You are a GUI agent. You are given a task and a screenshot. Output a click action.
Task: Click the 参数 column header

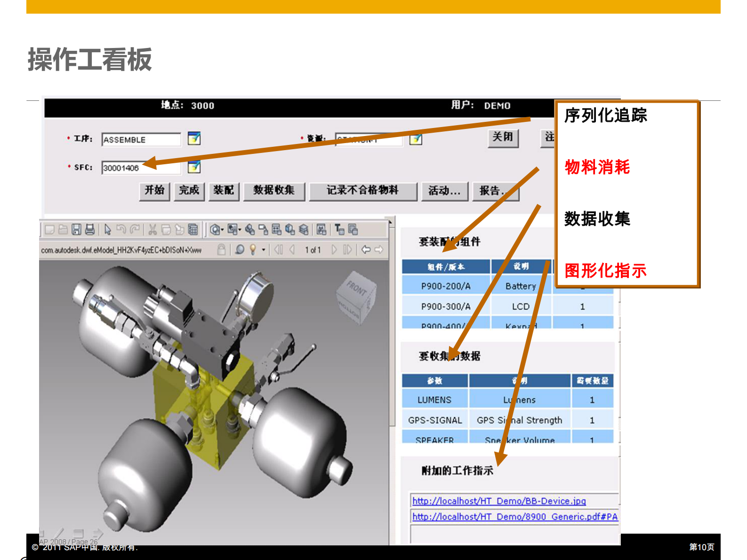tap(435, 381)
